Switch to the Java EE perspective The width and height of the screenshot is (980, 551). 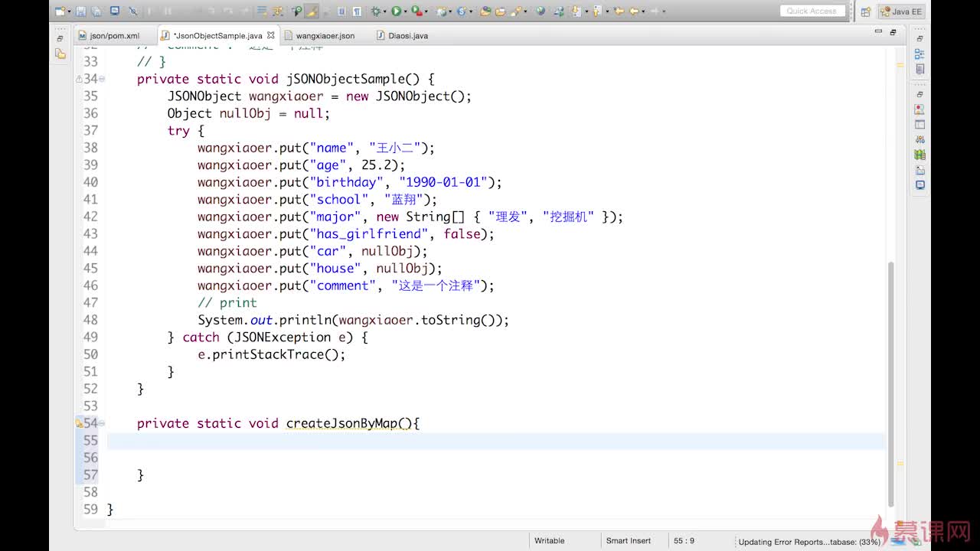901,11
